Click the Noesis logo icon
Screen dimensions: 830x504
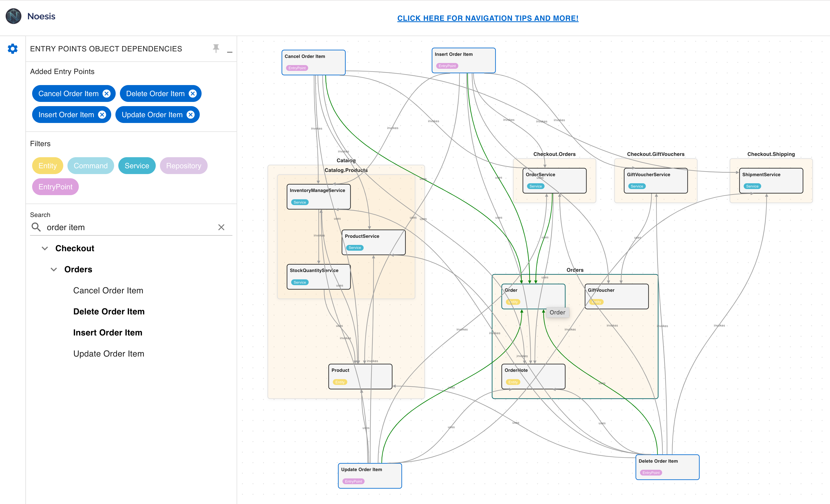[x=13, y=16]
